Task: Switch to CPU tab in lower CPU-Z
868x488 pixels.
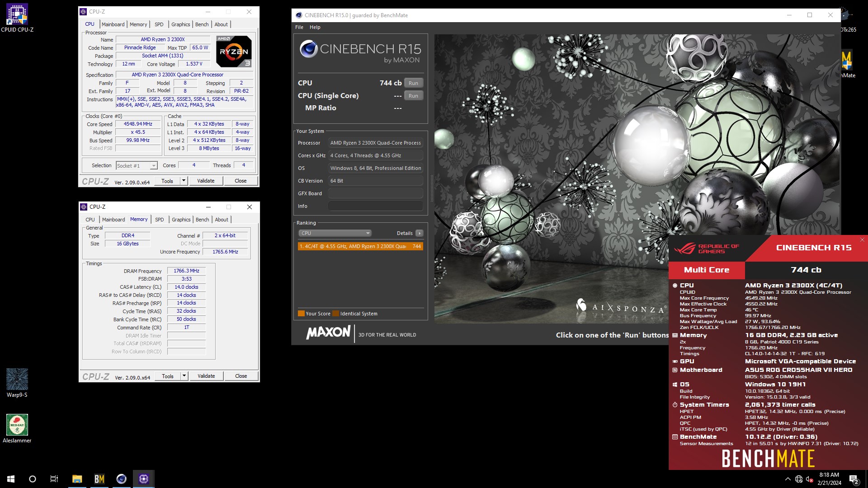Action: click(90, 220)
